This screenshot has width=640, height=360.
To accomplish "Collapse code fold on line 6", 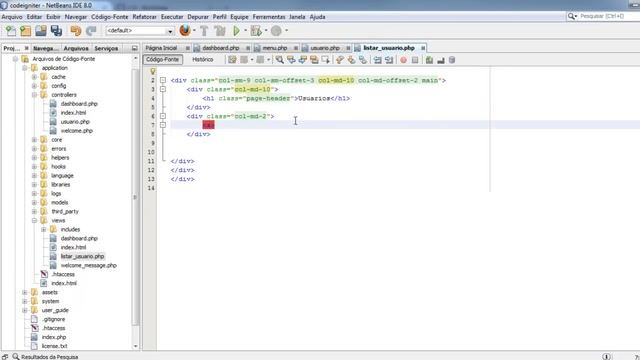I will [163, 116].
